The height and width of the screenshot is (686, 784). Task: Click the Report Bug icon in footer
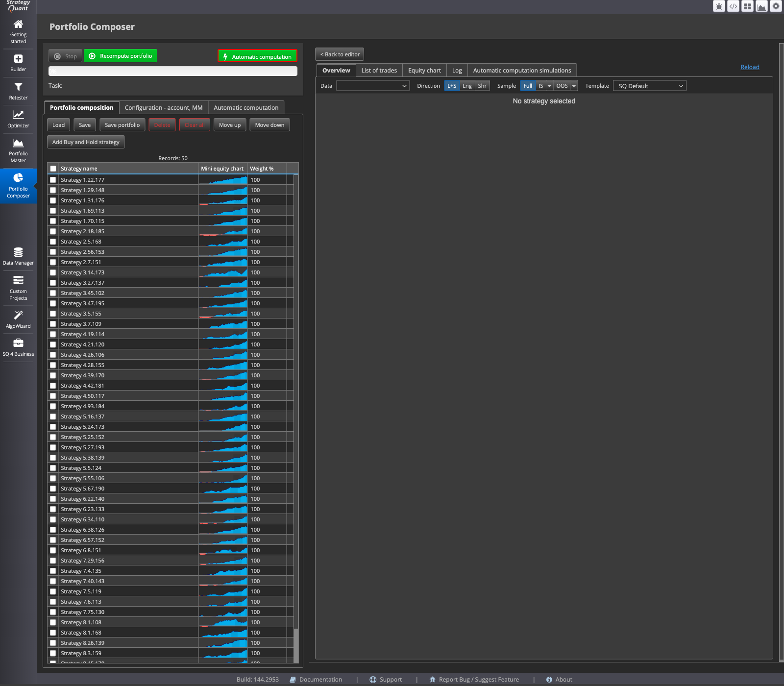(432, 680)
